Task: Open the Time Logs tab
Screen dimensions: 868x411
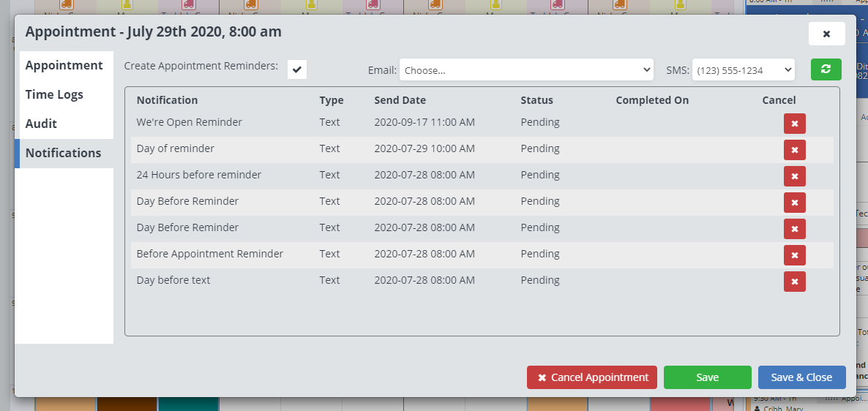Action: click(x=54, y=94)
